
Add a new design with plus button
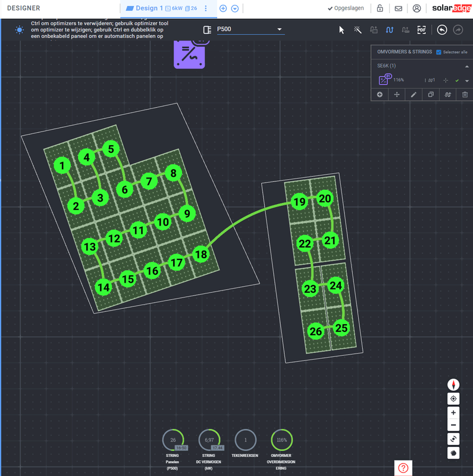[223, 8]
